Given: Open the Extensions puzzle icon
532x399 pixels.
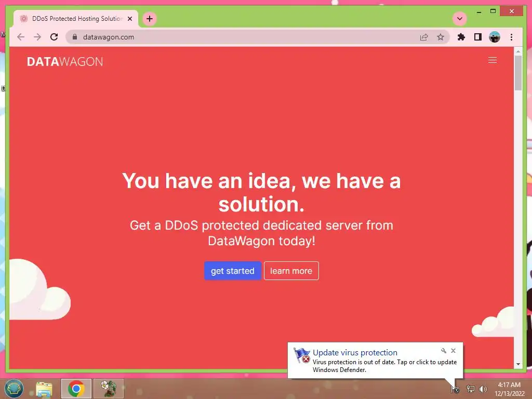Looking at the screenshot, I should tap(461, 37).
